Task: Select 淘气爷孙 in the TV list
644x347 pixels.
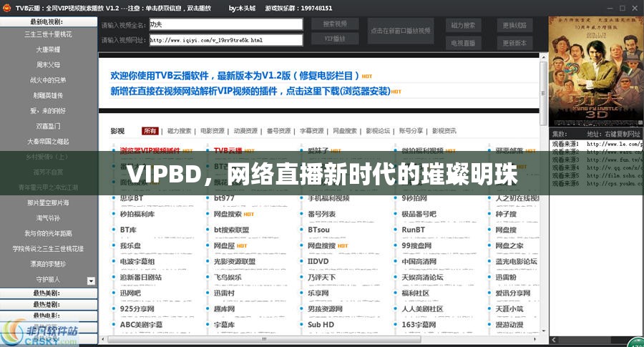Action: coord(48,218)
